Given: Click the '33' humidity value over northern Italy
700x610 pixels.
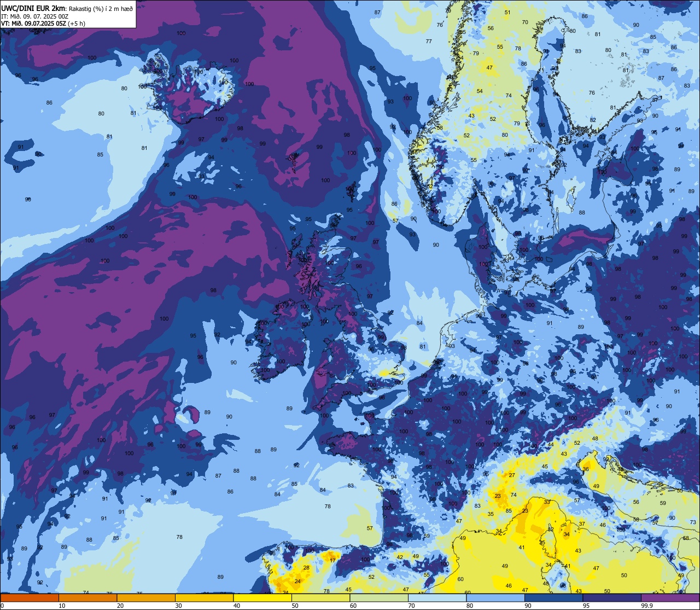Looking at the screenshot, I should (x=547, y=502).
